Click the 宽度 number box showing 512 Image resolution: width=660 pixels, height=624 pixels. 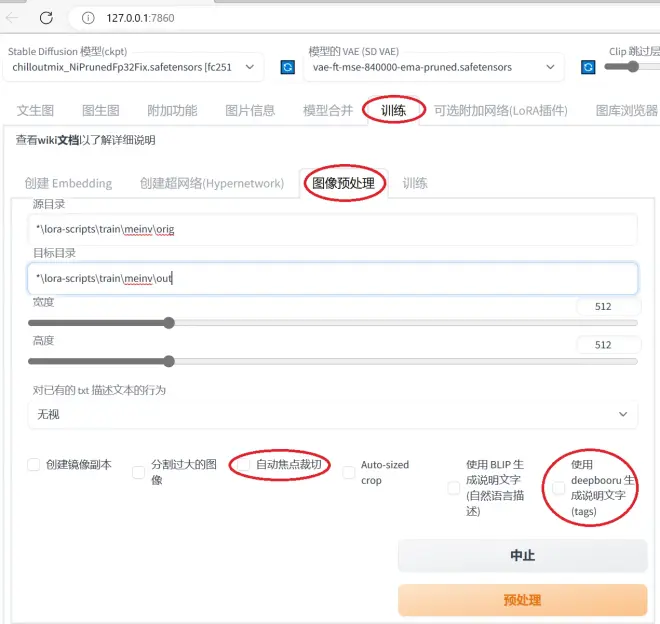(608, 307)
